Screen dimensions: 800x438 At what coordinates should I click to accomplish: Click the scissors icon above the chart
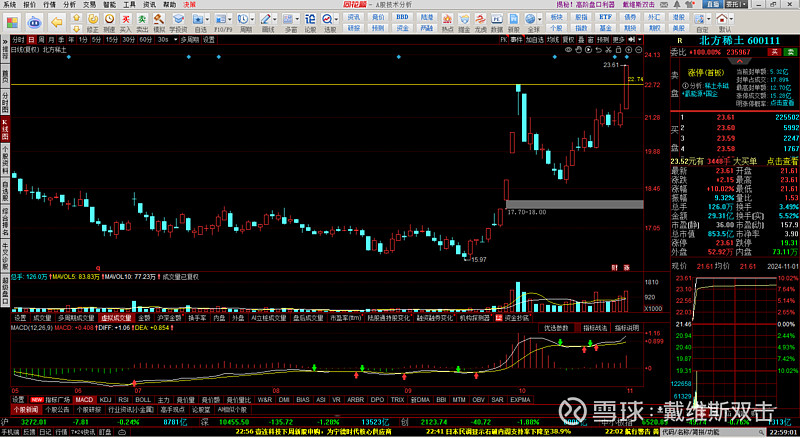pyautogui.click(x=608, y=50)
